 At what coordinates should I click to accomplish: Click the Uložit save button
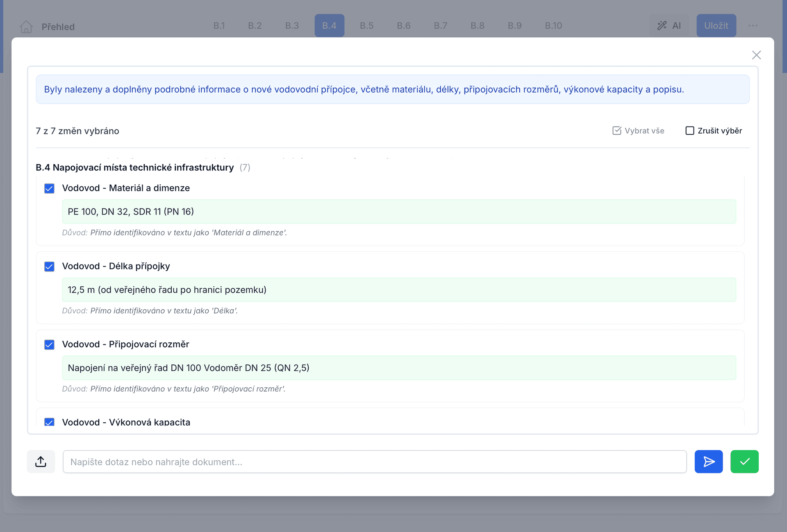point(716,26)
